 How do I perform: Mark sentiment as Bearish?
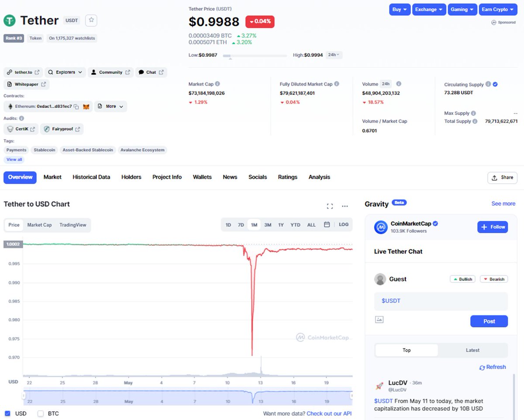(x=494, y=279)
